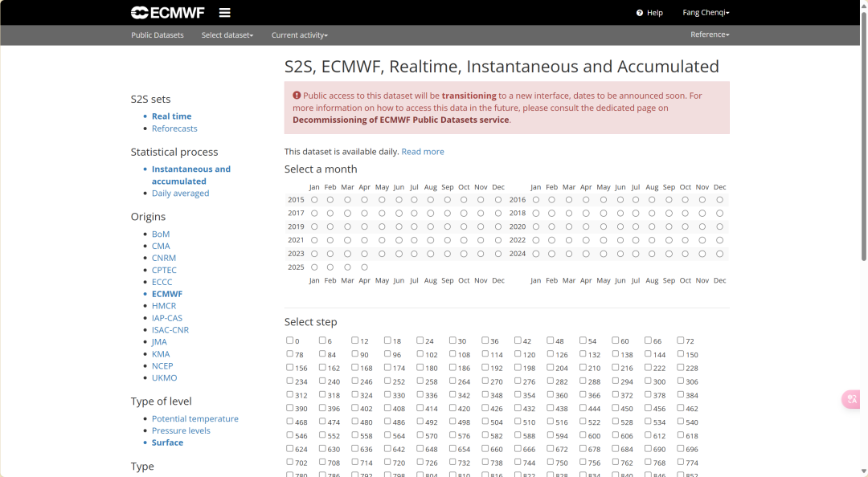Open the Read more link
This screenshot has width=868, height=477.
coord(423,152)
